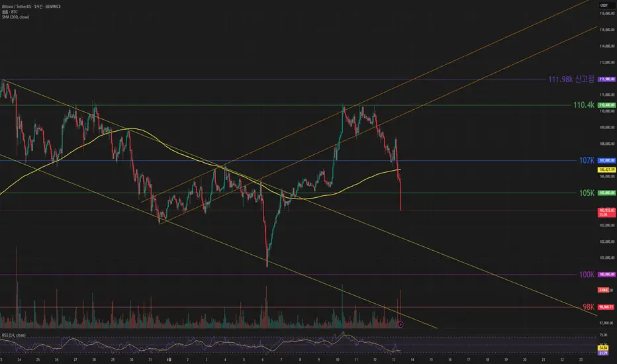Click the red 103,933.03 current price tag
Screen dimensions: 617x364
point(607,212)
